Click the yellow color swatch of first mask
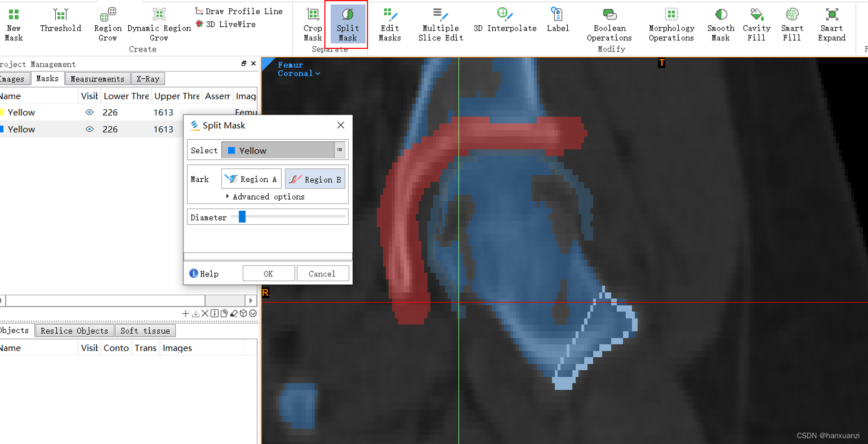 [2, 112]
